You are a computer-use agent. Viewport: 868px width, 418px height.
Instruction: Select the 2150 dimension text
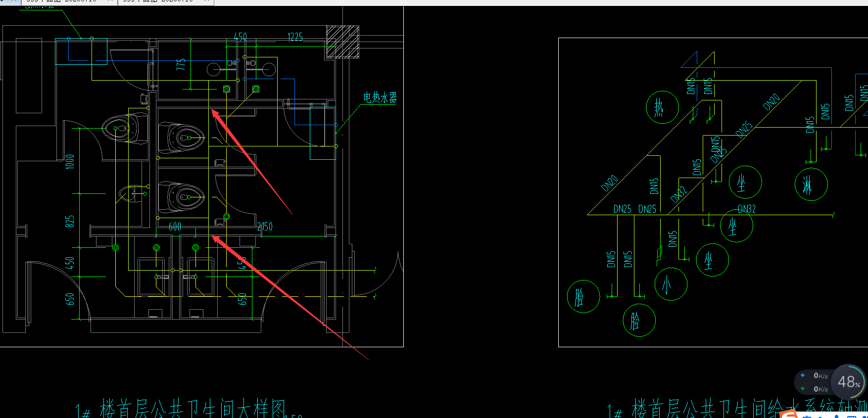click(x=265, y=227)
